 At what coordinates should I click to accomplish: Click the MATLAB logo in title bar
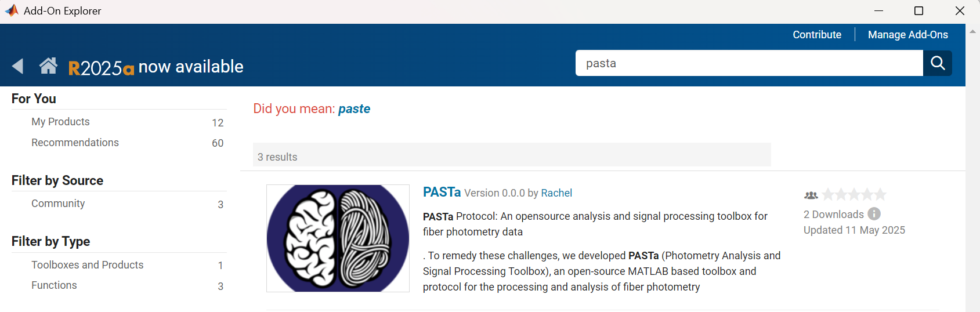12,10
